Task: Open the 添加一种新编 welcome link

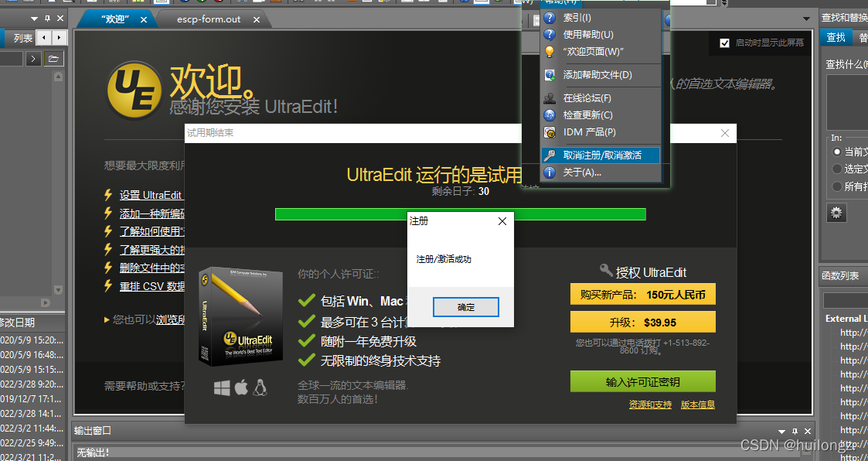Action: point(152,213)
